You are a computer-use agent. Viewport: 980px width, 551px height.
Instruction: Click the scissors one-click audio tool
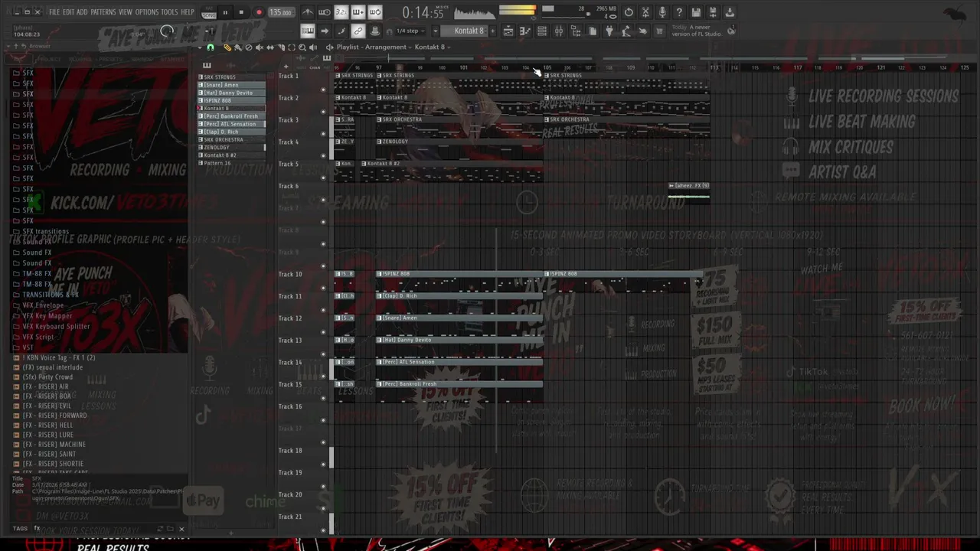(645, 12)
